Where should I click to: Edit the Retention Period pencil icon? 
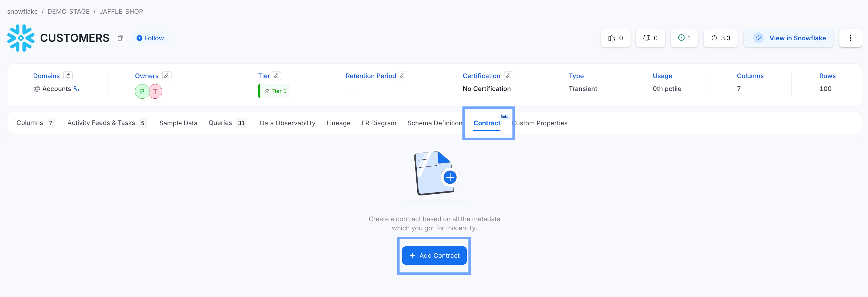(402, 76)
